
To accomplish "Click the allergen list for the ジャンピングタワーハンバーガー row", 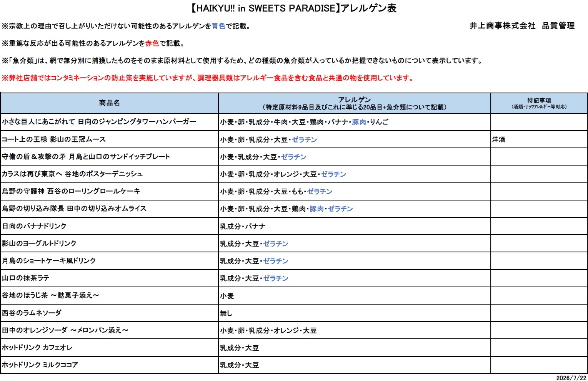I will pyautogui.click(x=304, y=122).
